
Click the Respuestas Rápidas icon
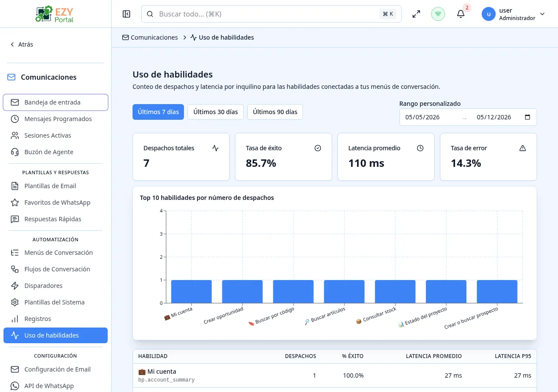tap(15, 219)
